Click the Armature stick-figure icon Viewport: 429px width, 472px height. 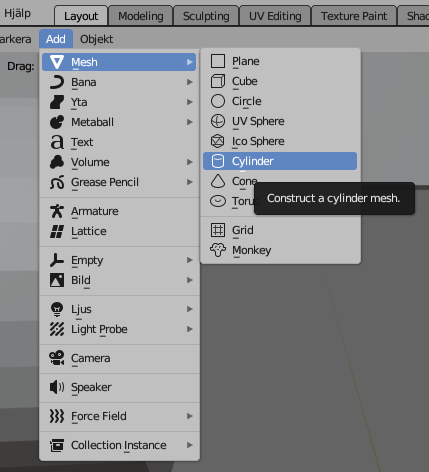(x=57, y=211)
